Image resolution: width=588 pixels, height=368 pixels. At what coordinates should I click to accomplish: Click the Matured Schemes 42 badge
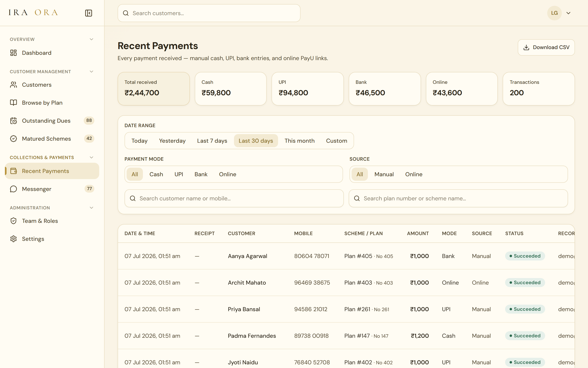(89, 138)
